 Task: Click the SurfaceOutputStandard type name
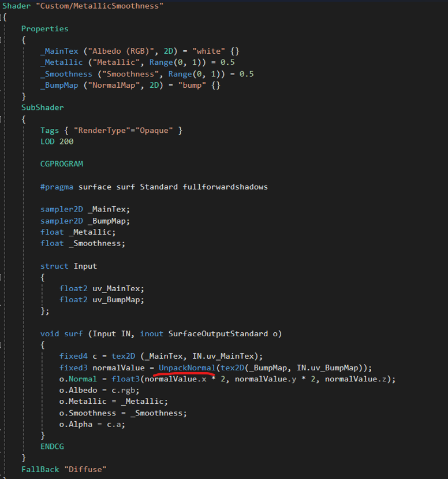218,333
